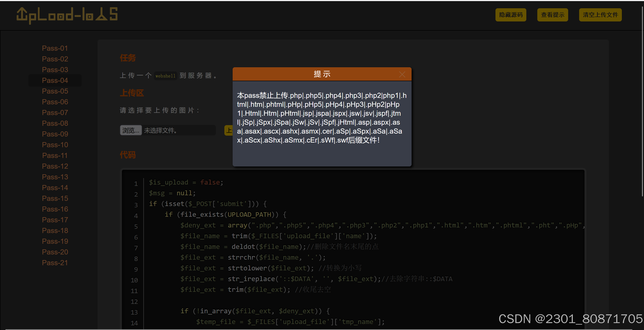The width and height of the screenshot is (644, 330).
Task: Go to Pass-03 in the sidebar
Action: pos(55,70)
